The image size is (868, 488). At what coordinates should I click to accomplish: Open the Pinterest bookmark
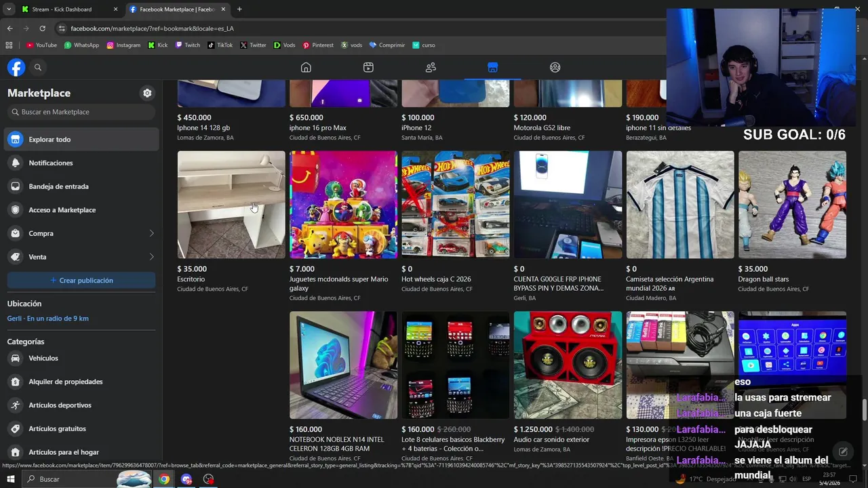(x=318, y=45)
